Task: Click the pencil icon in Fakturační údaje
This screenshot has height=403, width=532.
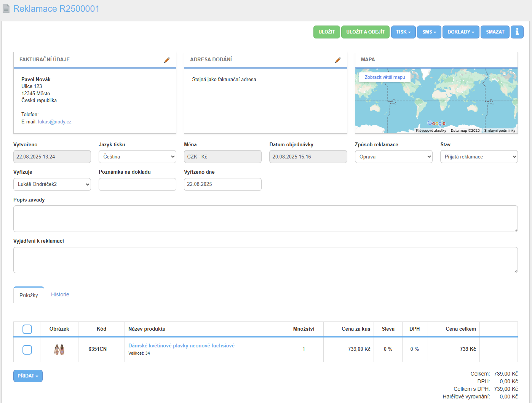Action: (167, 60)
